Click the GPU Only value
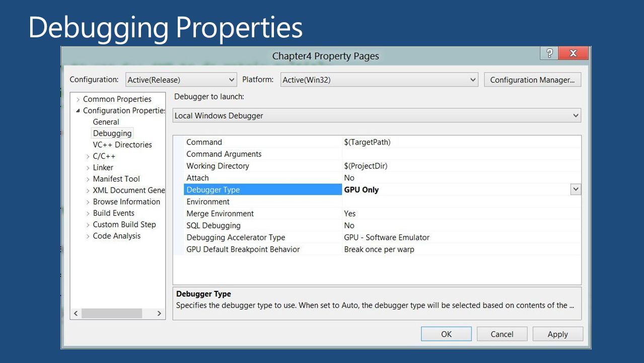Screen dimensions: 644x363 pyautogui.click(x=361, y=190)
